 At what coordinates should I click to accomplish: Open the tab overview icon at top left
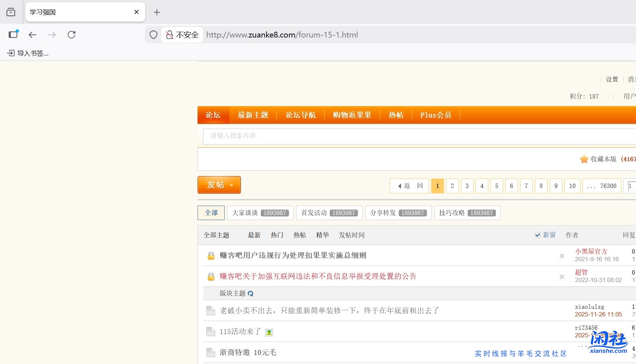tap(11, 12)
